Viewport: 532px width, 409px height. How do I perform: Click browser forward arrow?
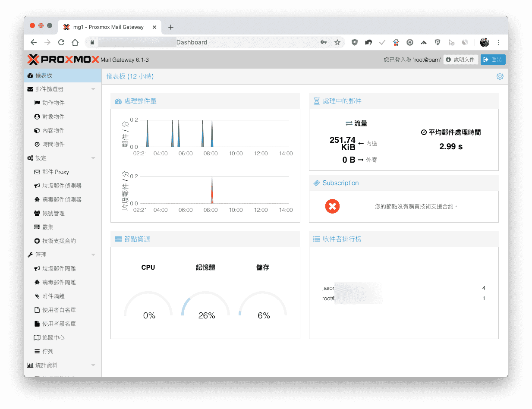pos(47,42)
